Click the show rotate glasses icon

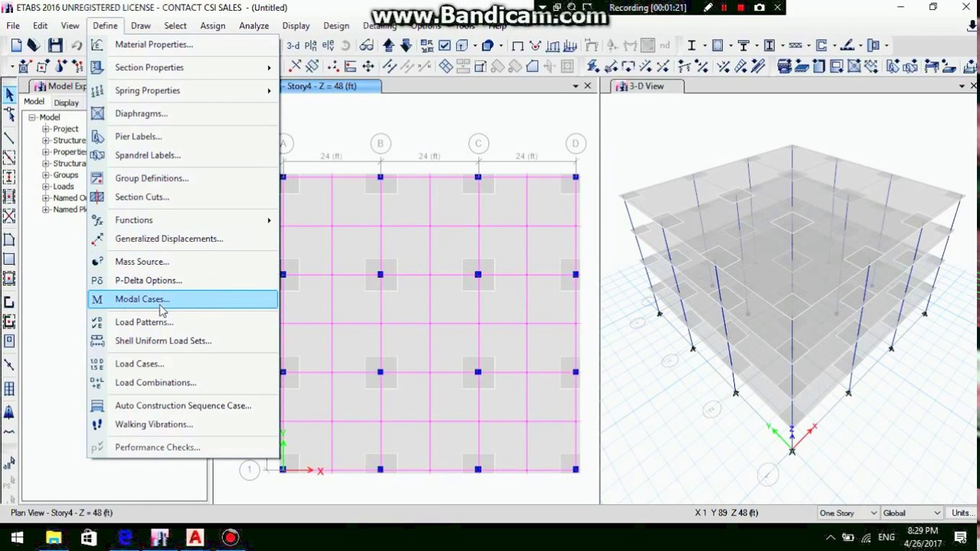(x=367, y=45)
